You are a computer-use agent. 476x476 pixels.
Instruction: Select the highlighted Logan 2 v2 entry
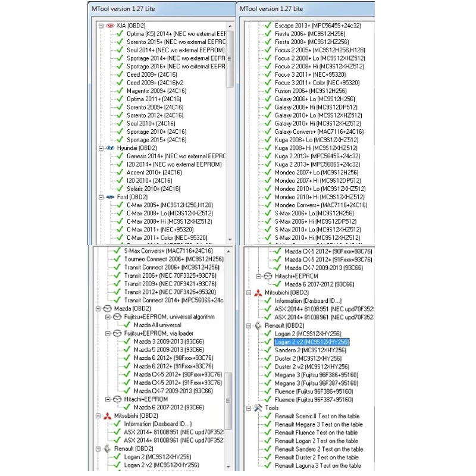click(x=311, y=342)
